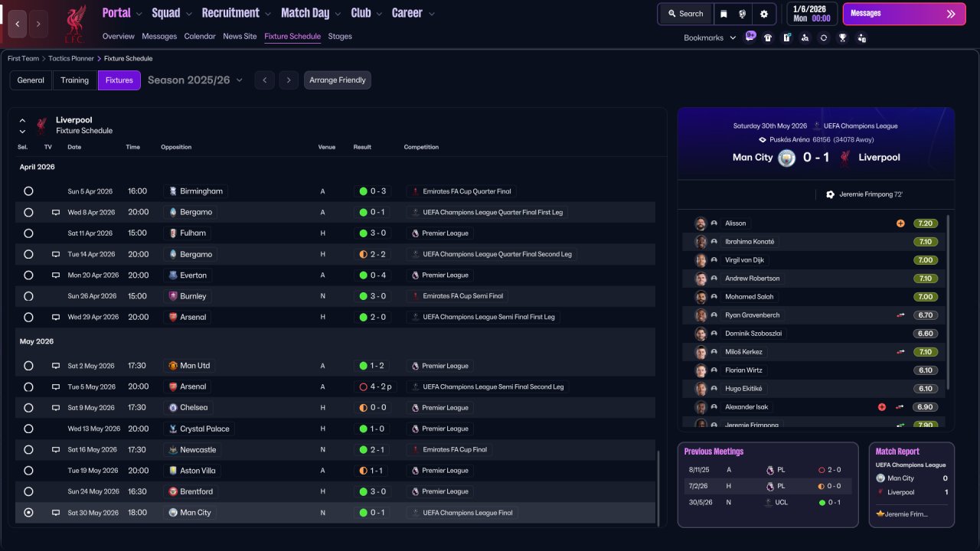Click the red injury icon on Alexander Isak's row
Screen dimensions: 980x551
coord(882,407)
